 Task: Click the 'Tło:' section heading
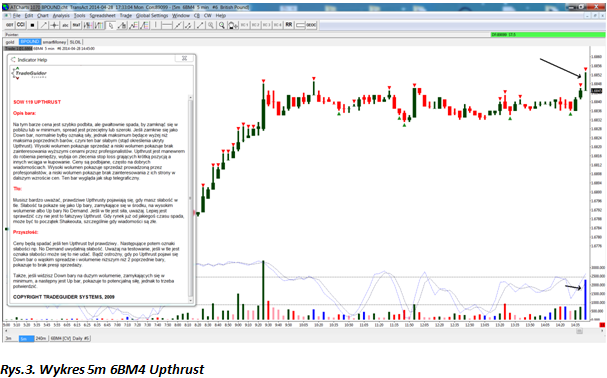(x=17, y=189)
